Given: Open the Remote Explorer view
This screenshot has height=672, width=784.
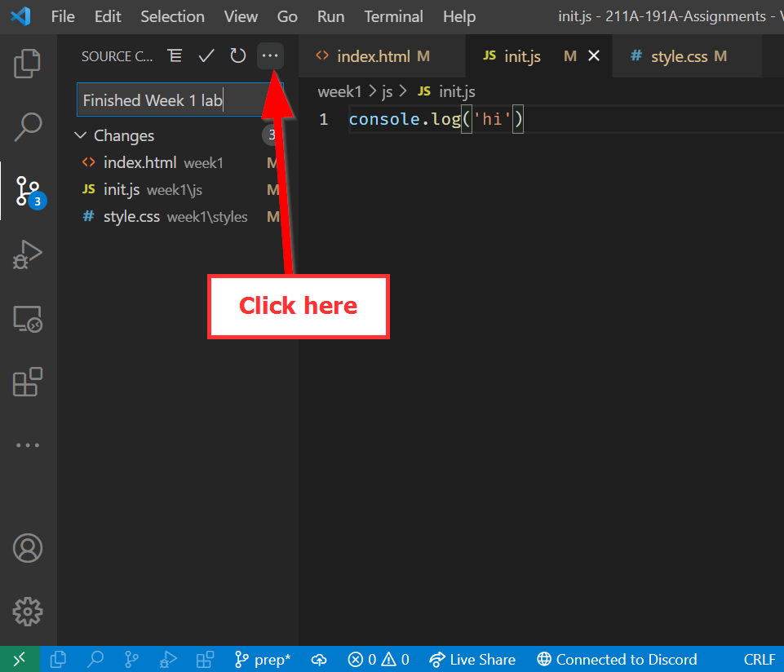Looking at the screenshot, I should pyautogui.click(x=28, y=318).
